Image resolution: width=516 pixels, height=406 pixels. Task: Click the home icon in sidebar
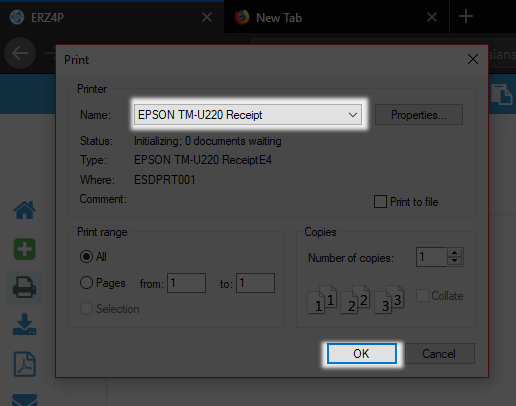tap(24, 210)
